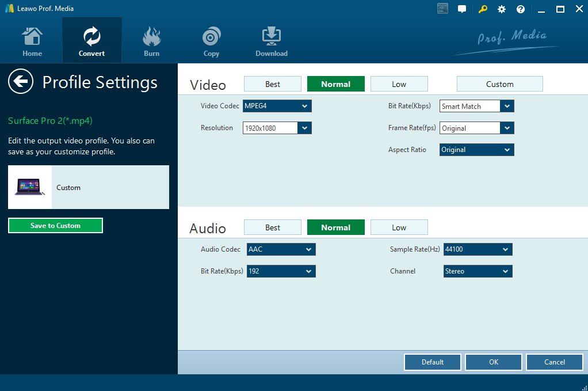The height and width of the screenshot is (391, 588).
Task: Go to the Download module
Action: pos(271,42)
